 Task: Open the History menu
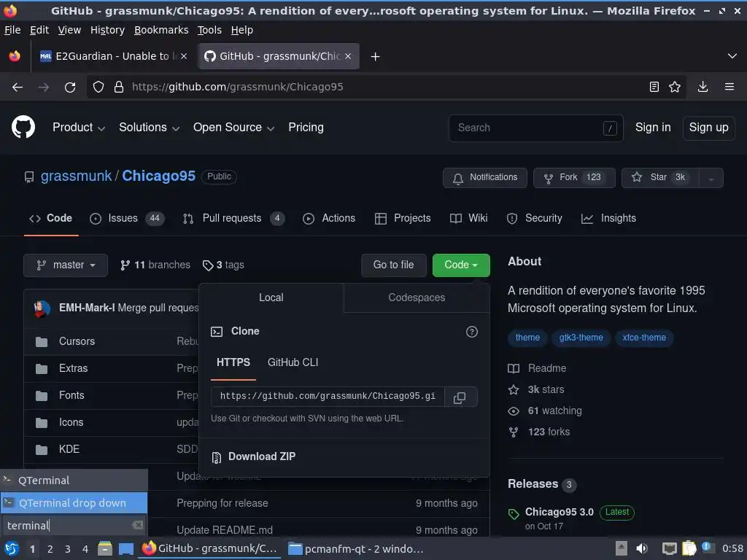click(x=107, y=30)
